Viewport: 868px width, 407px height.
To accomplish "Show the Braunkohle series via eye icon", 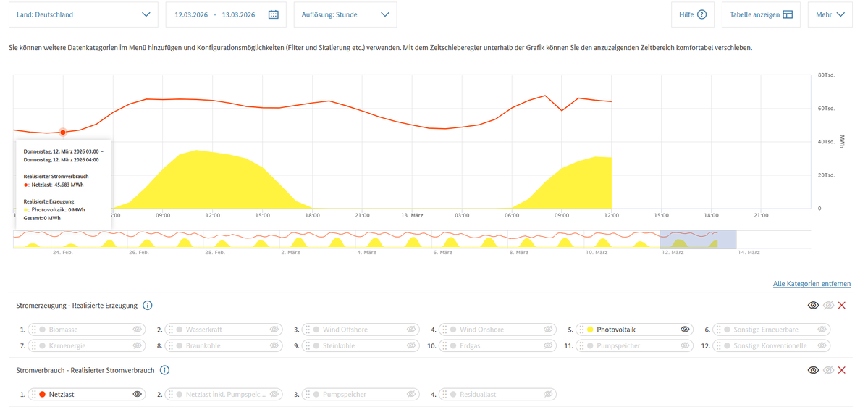I will pyautogui.click(x=274, y=345).
